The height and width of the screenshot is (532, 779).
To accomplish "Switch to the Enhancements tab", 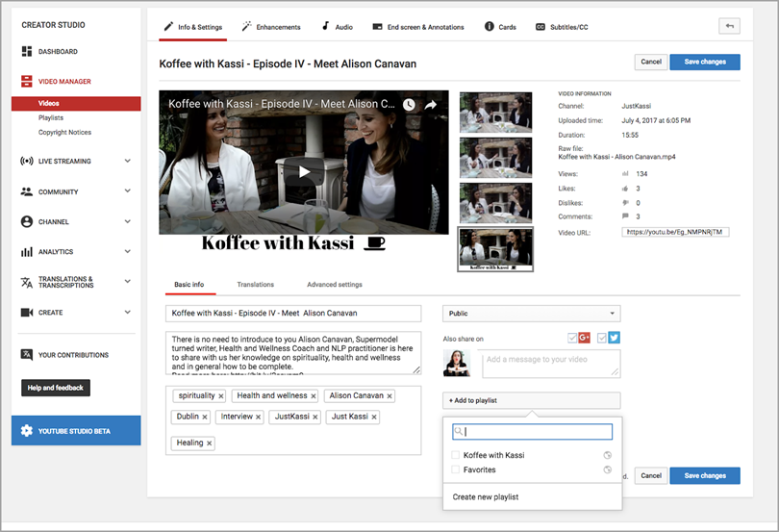I will pyautogui.click(x=271, y=27).
